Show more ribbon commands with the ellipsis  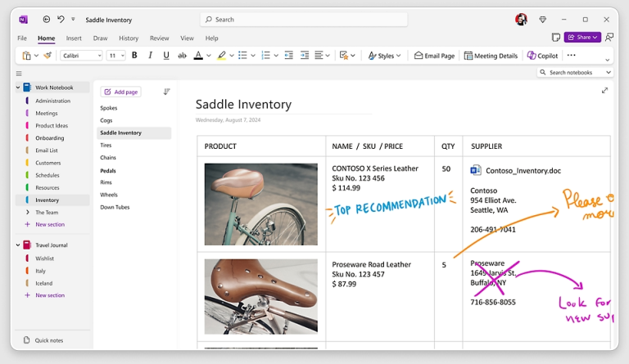572,56
